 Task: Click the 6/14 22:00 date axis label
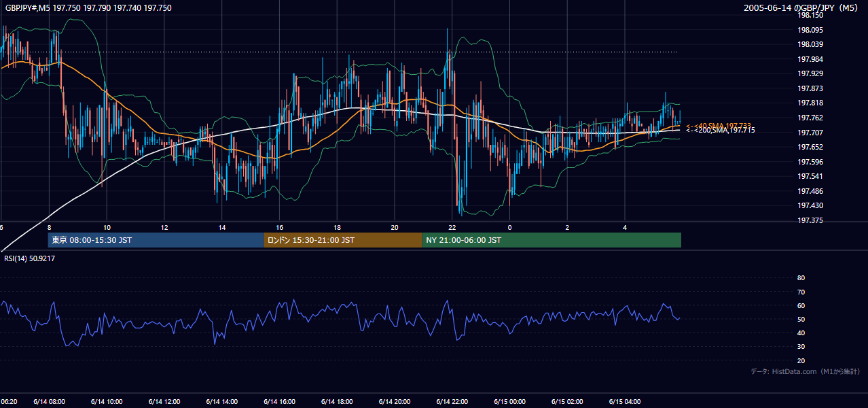[x=452, y=402]
